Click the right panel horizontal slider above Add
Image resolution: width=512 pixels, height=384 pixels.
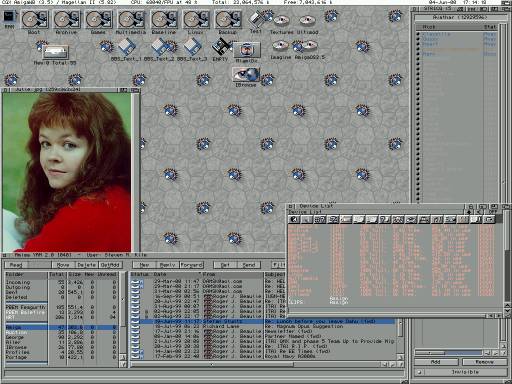click(x=448, y=352)
